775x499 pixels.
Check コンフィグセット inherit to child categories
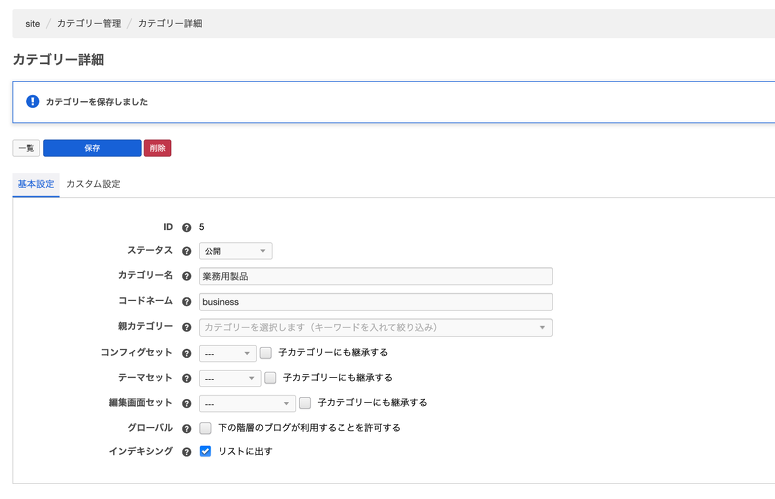click(266, 353)
